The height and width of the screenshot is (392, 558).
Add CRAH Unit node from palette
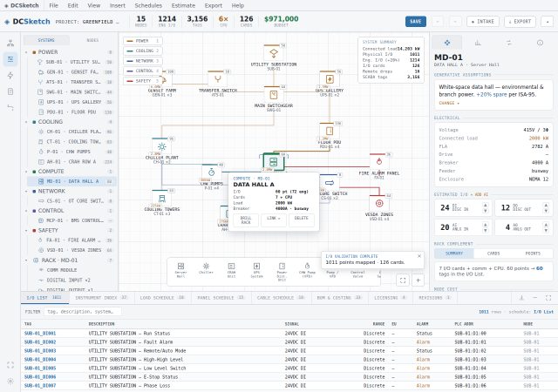[x=231, y=271]
